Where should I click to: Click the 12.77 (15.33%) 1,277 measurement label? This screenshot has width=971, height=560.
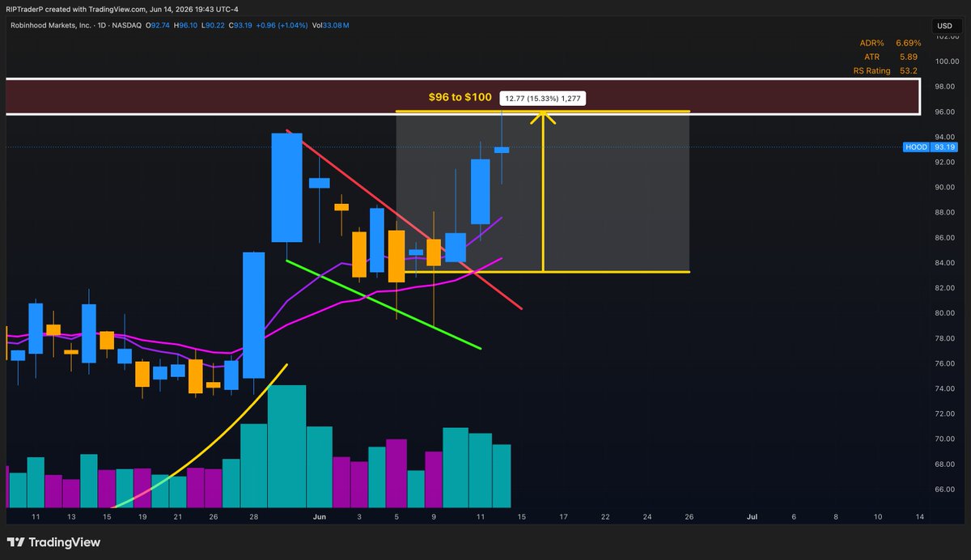click(543, 98)
